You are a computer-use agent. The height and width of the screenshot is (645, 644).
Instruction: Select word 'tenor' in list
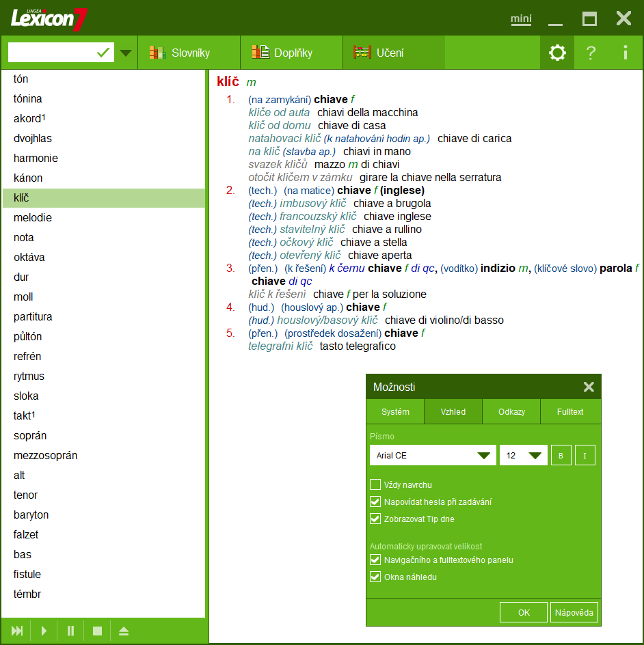coord(104,495)
